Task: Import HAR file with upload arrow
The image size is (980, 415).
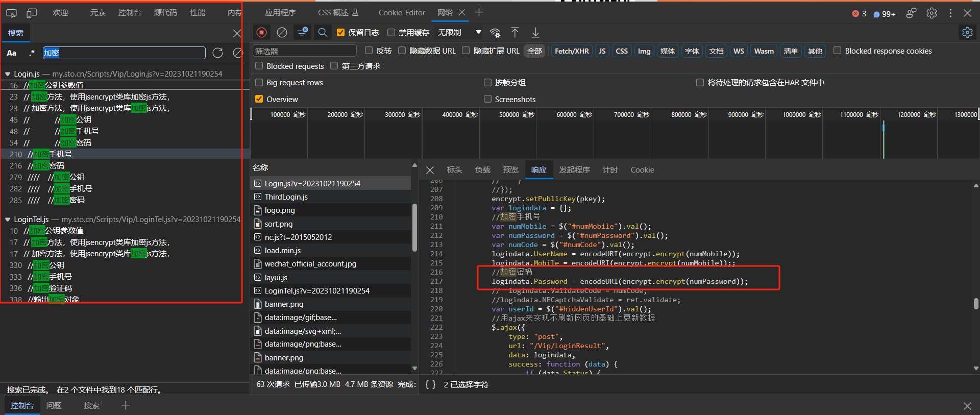Action: coord(515,33)
